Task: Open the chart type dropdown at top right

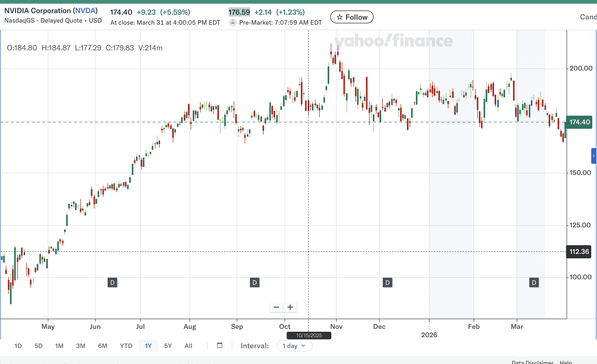Action: [x=588, y=17]
